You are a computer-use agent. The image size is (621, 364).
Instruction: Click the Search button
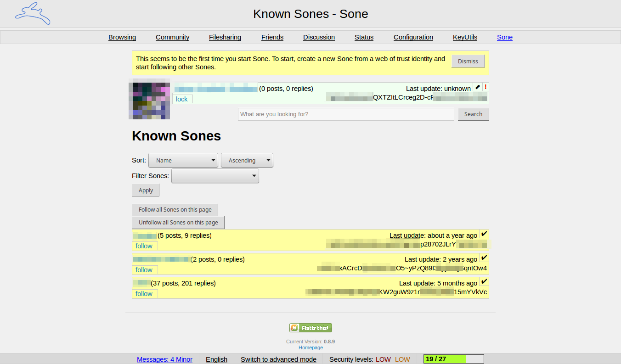click(x=473, y=114)
